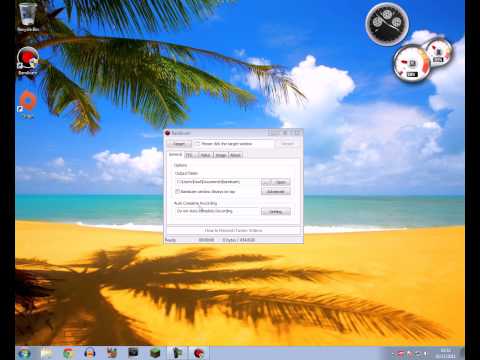Click the Target button in Bandicam
The image size is (480, 360).
179,144
